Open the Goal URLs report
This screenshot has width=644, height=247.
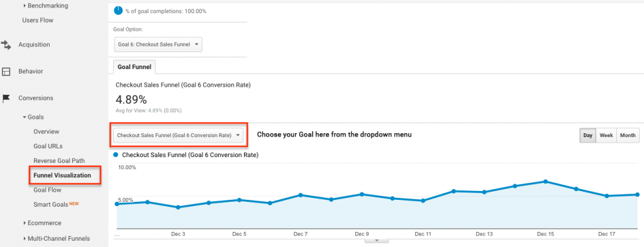[x=48, y=146]
